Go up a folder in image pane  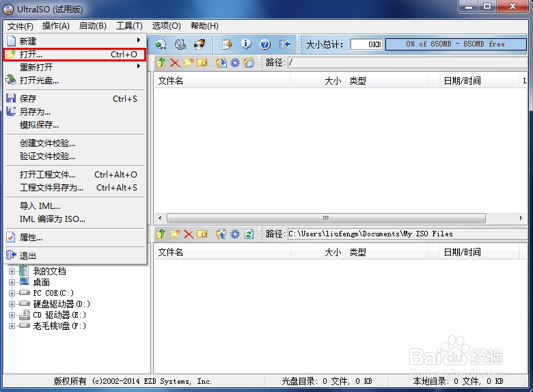[x=161, y=63]
